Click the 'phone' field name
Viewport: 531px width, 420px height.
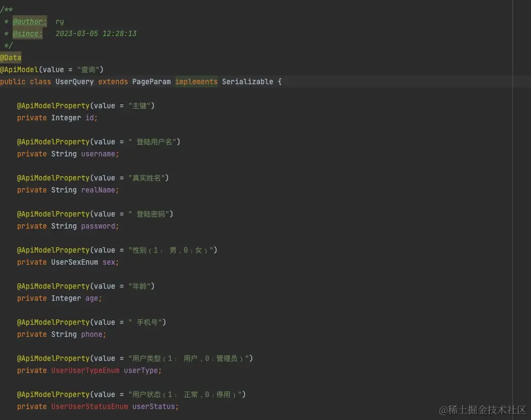tap(91, 334)
